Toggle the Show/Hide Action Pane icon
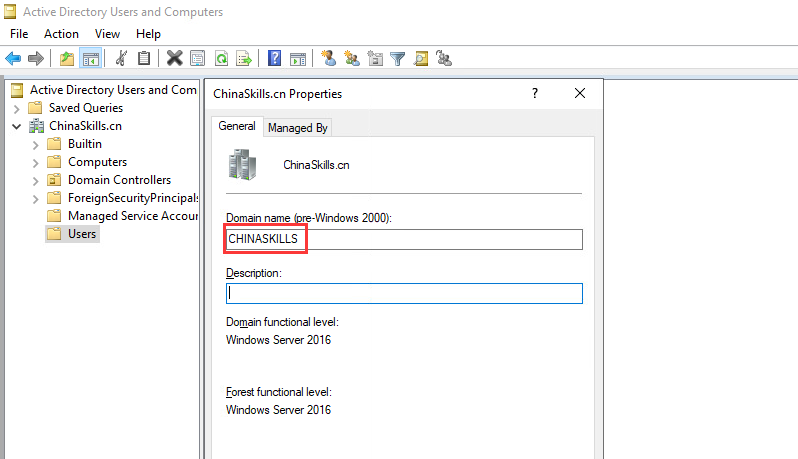This screenshot has width=798, height=459. 298,59
